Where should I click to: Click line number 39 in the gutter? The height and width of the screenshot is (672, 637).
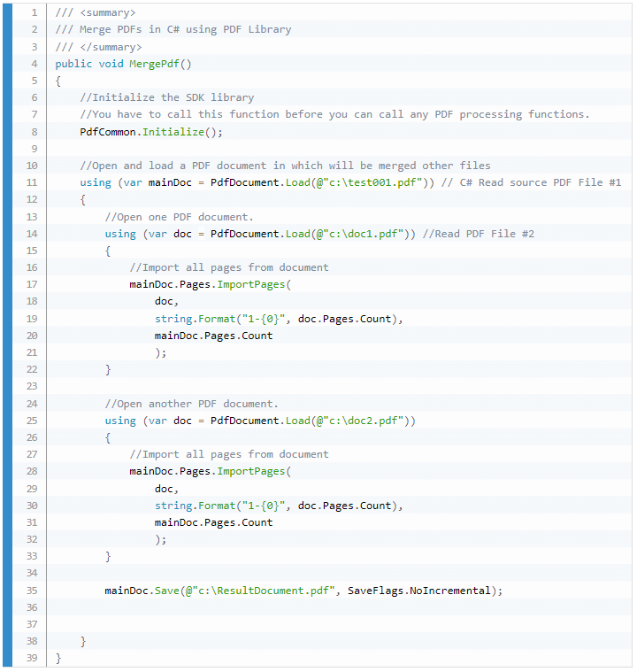[32, 658]
